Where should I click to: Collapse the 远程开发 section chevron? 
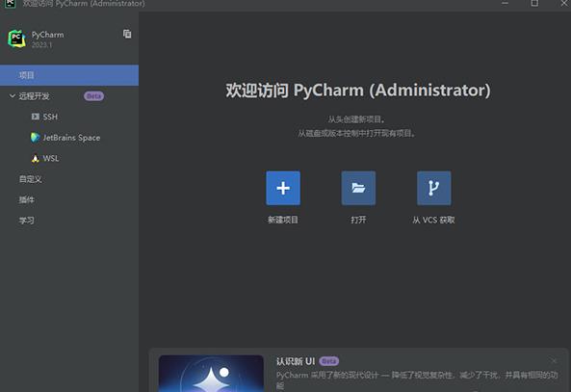(x=12, y=95)
